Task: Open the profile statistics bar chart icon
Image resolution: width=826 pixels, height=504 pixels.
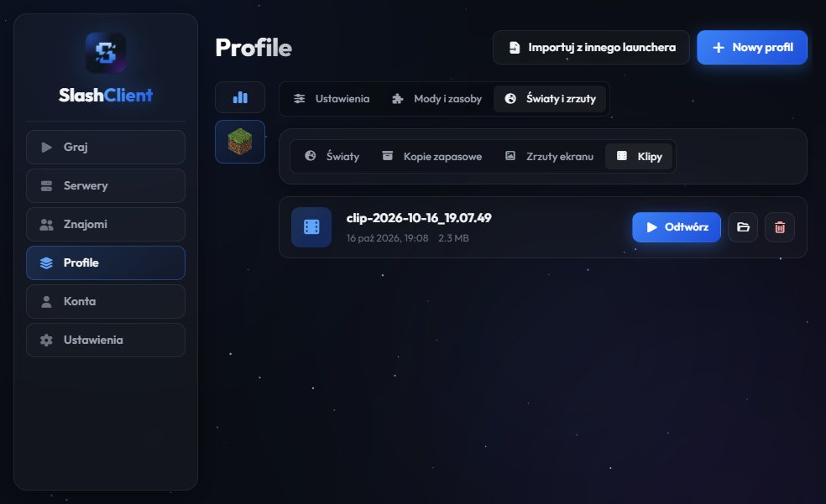Action: [240, 97]
